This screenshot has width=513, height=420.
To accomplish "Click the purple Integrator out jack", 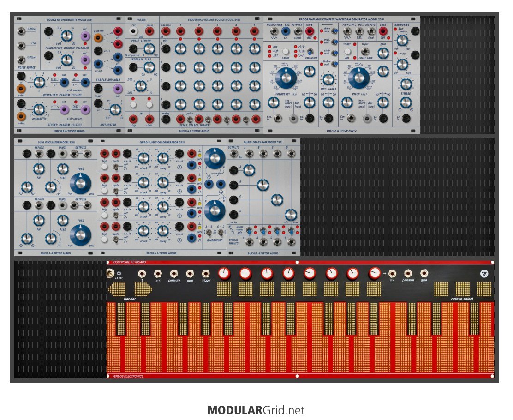I will (x=118, y=89).
